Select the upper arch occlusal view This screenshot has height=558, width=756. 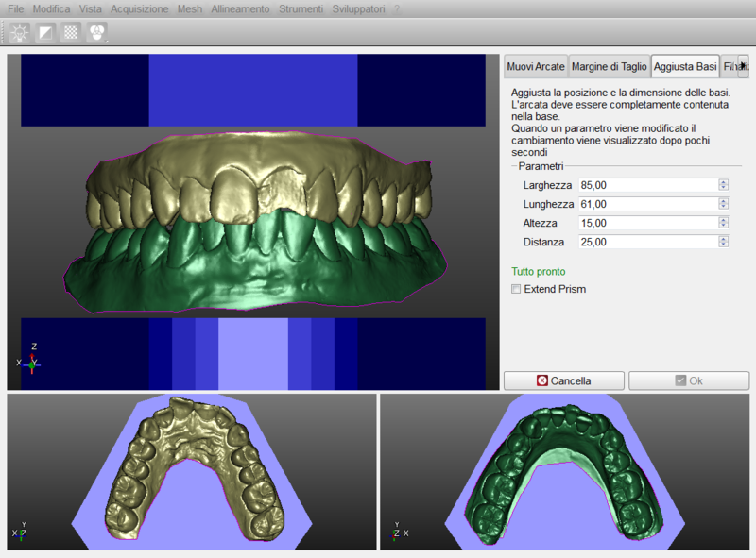192,471
